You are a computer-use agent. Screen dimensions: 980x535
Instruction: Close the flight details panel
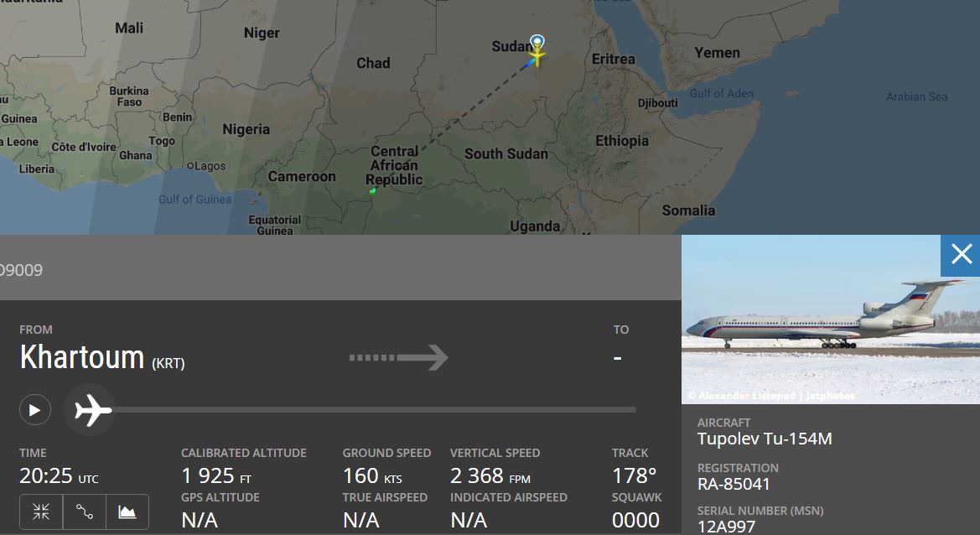pos(961,254)
